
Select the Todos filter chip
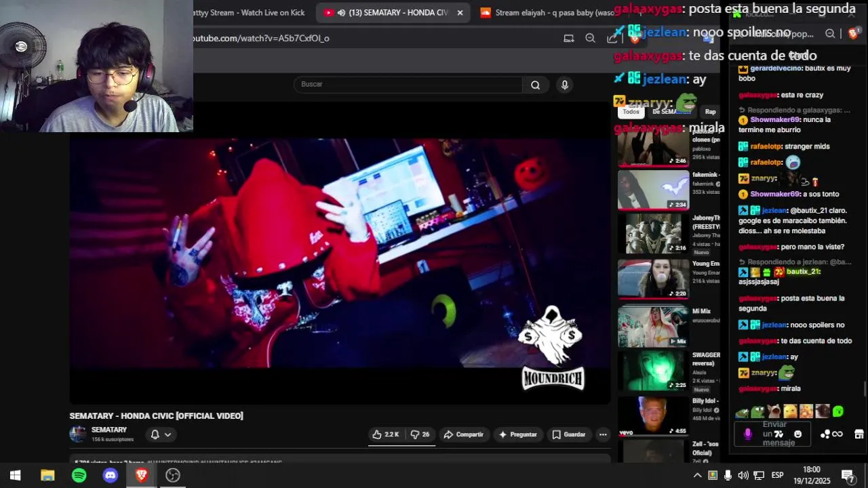click(x=631, y=112)
